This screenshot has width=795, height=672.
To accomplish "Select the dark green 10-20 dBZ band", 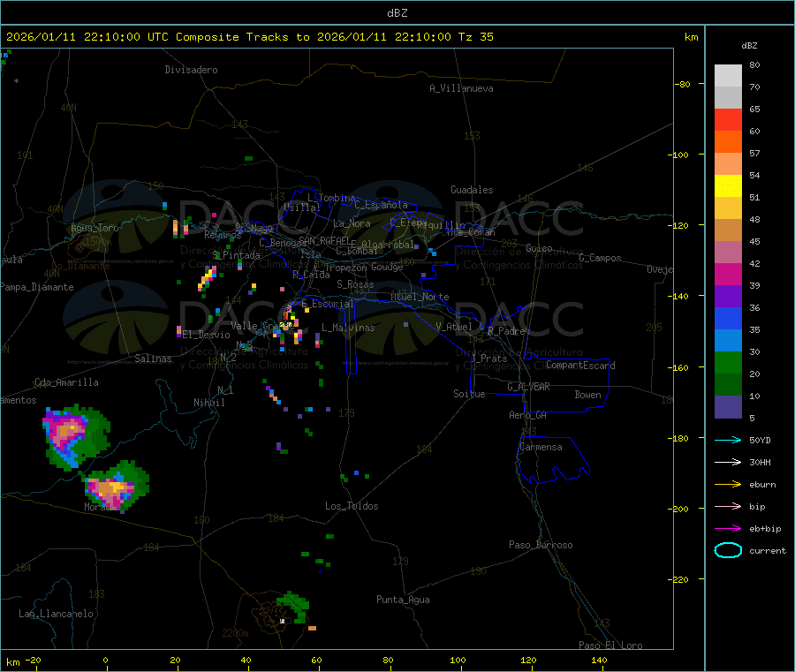I will 728,385.
